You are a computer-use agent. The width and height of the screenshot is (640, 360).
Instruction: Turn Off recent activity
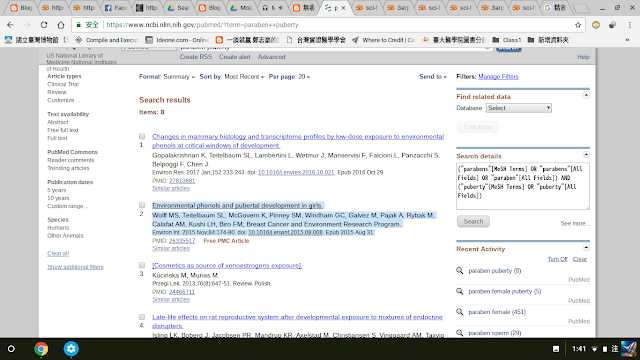(558, 259)
